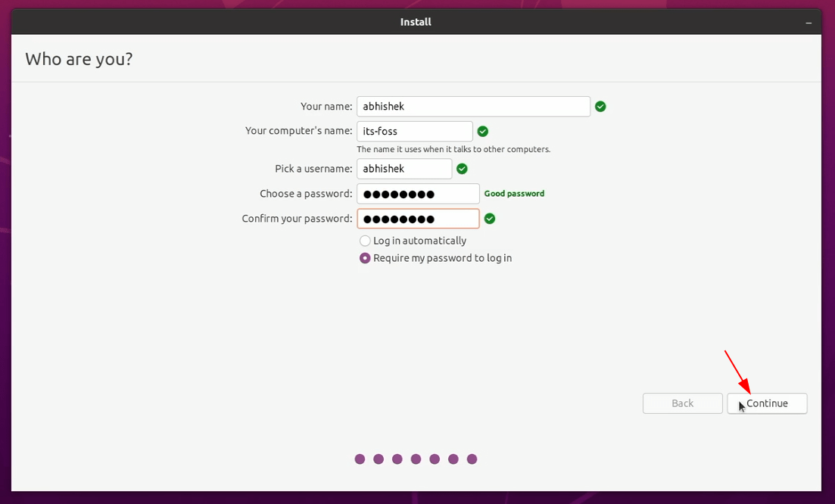This screenshot has height=504, width=835.
Task: Click the Good password strength label
Action: click(x=514, y=194)
